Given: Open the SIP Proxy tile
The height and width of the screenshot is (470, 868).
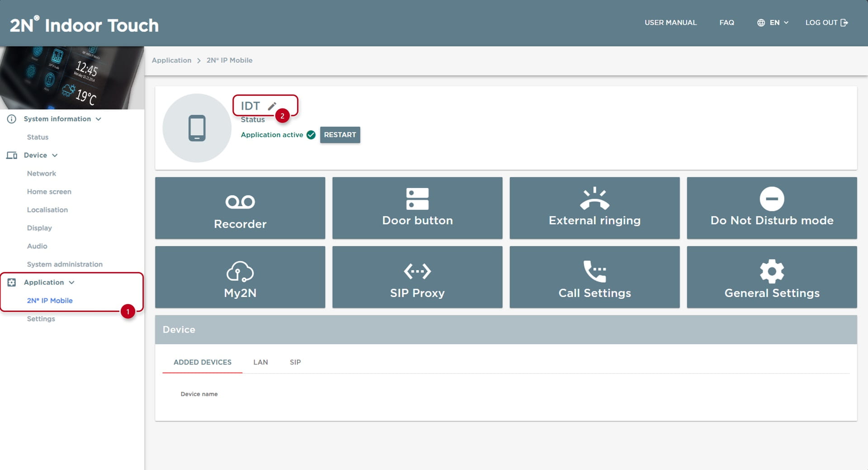Looking at the screenshot, I should click(x=417, y=277).
